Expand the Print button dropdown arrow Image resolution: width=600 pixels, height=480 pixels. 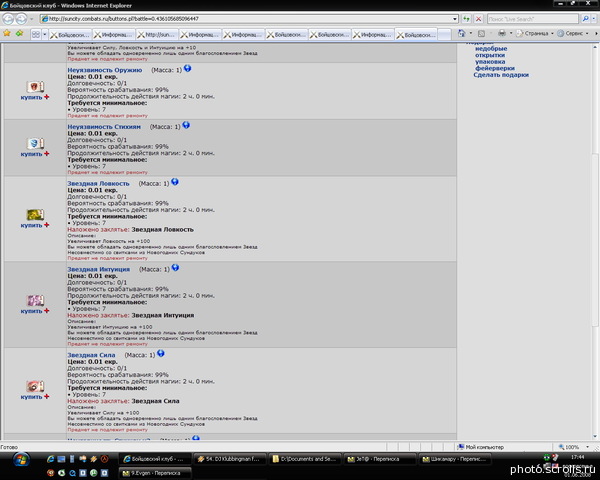coord(511,34)
